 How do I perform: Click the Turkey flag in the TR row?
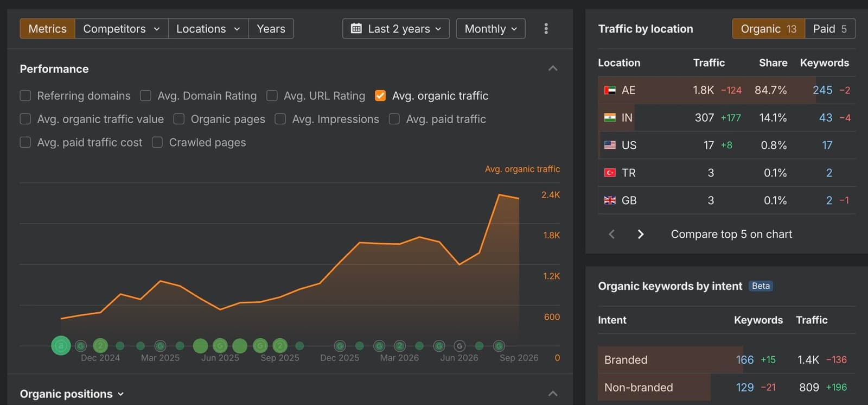(x=610, y=173)
